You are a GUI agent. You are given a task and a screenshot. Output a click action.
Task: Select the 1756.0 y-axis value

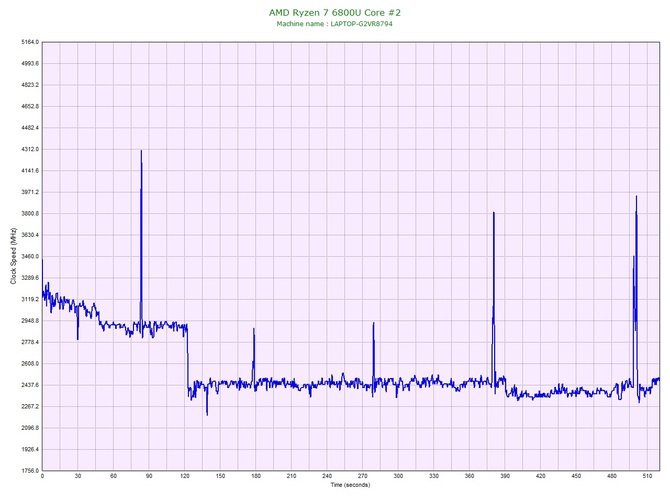tap(30, 471)
